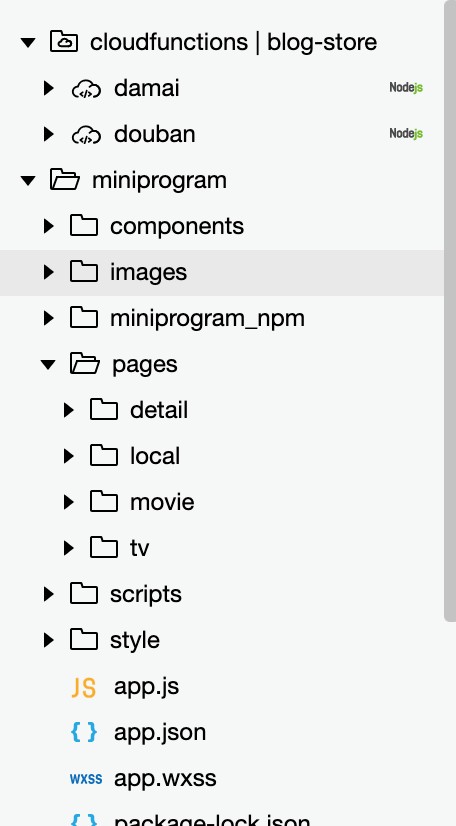Expand the scripts folder arrow
The width and height of the screenshot is (456, 826).
48,594
